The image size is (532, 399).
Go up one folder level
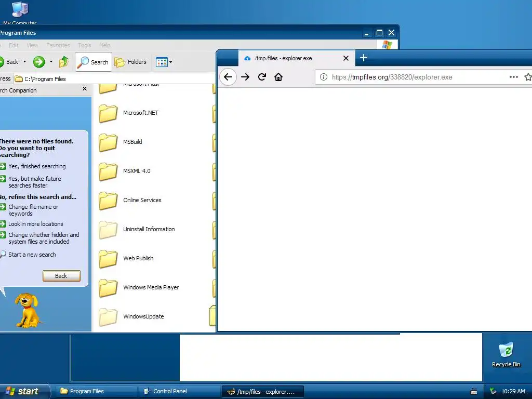(x=64, y=62)
